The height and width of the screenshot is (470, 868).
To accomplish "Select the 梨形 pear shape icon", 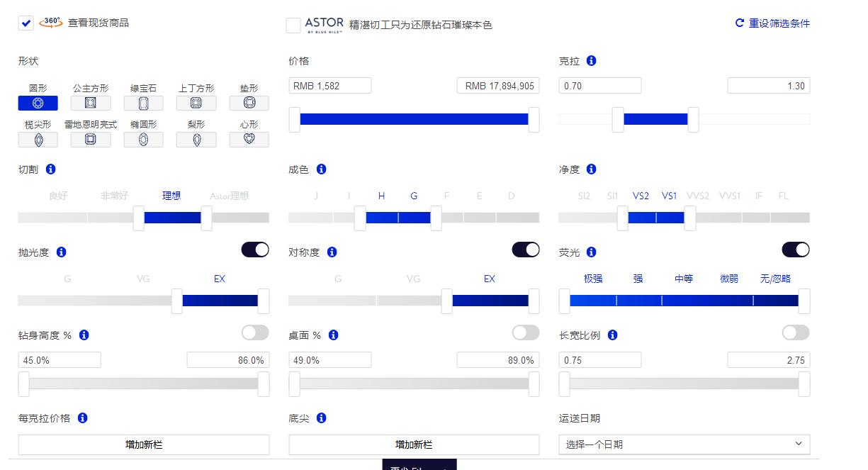I will (196, 140).
